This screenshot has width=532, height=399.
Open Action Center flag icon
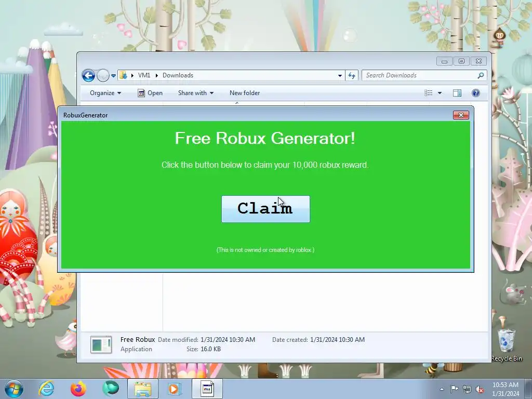coord(454,389)
